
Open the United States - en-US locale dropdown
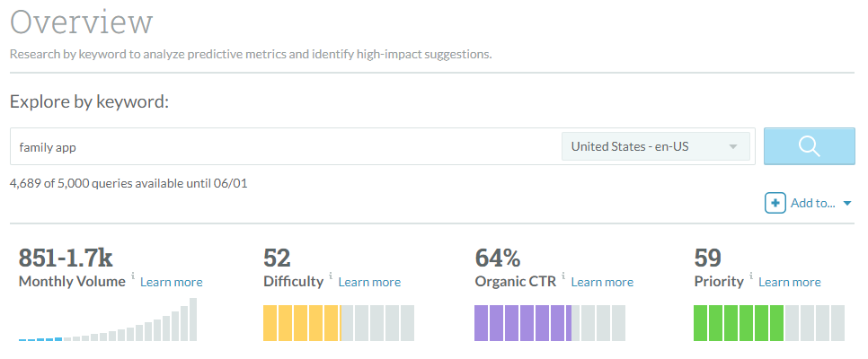655,146
